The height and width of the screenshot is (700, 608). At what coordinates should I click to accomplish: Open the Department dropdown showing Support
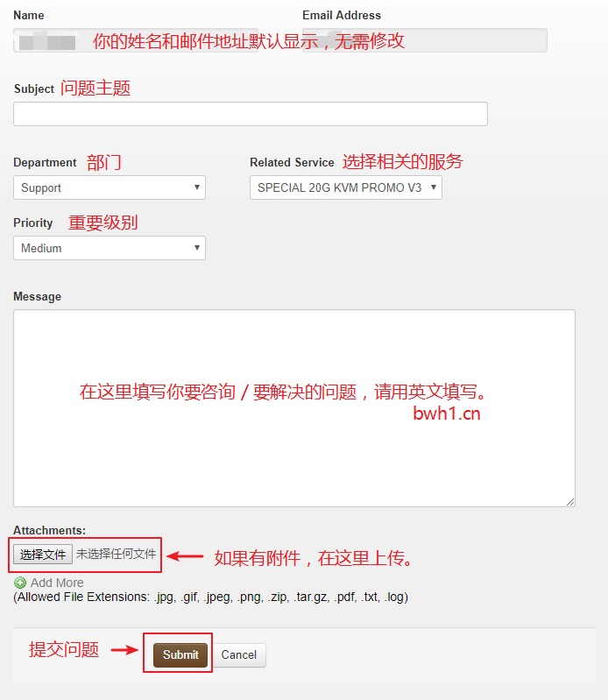click(110, 187)
